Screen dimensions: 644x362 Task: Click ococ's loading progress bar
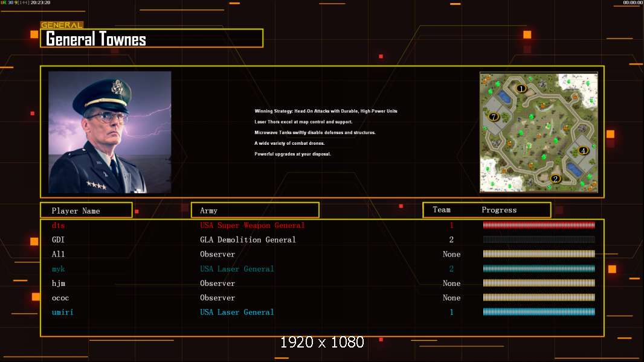pos(539,297)
